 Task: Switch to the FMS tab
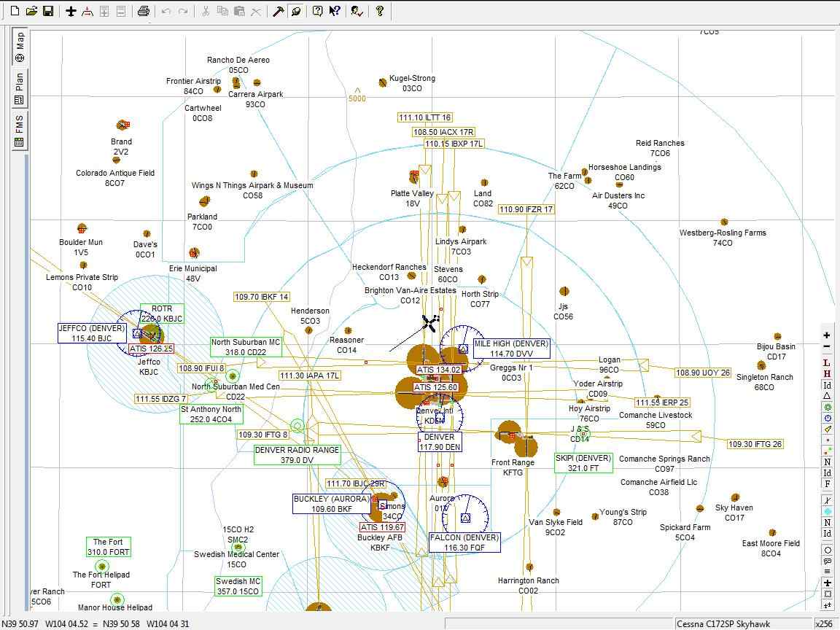click(19, 130)
